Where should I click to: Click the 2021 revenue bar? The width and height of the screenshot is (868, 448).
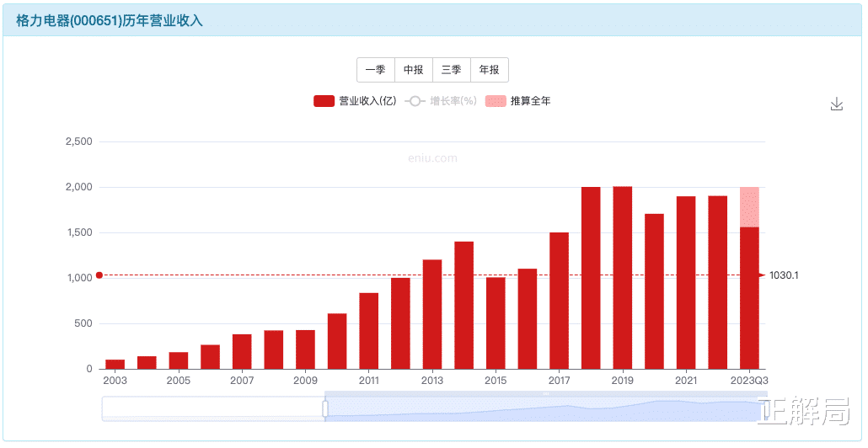686,283
